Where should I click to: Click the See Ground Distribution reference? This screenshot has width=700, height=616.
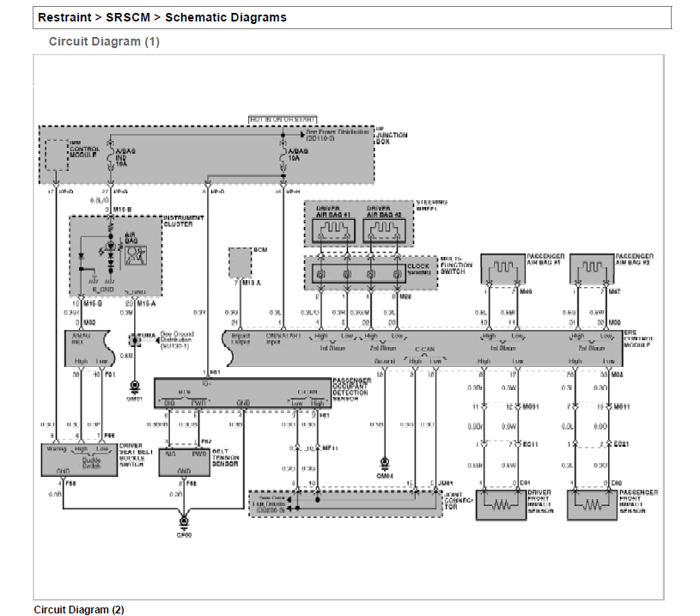(x=177, y=340)
